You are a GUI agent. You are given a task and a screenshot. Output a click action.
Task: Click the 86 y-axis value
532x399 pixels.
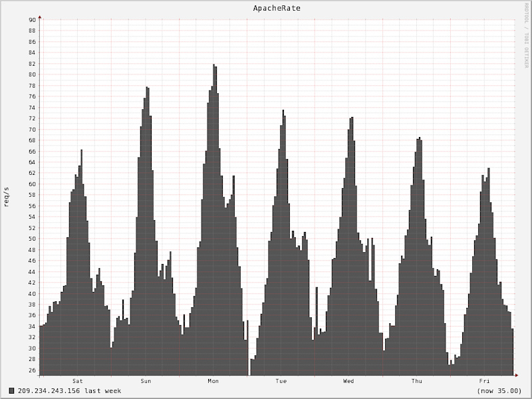tap(32, 42)
